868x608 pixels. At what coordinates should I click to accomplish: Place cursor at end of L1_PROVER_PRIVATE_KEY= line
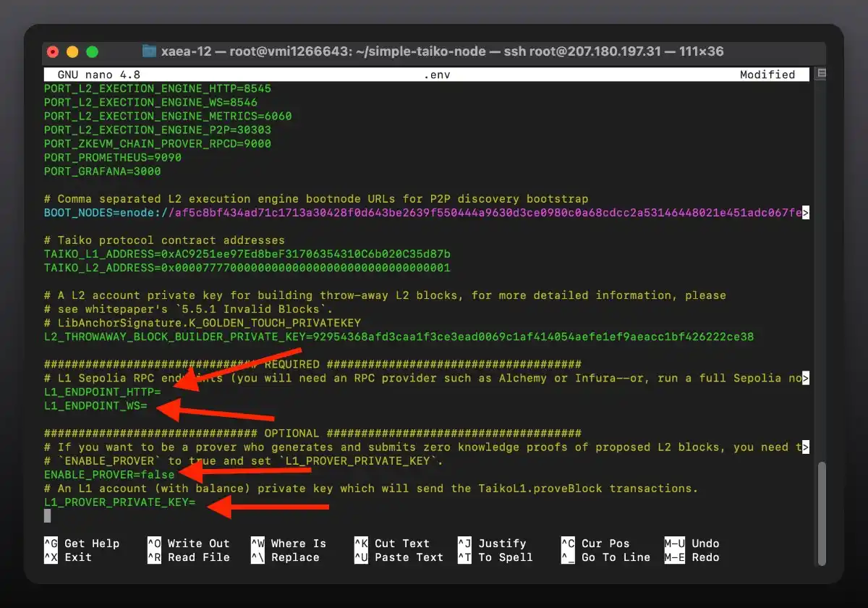point(197,502)
